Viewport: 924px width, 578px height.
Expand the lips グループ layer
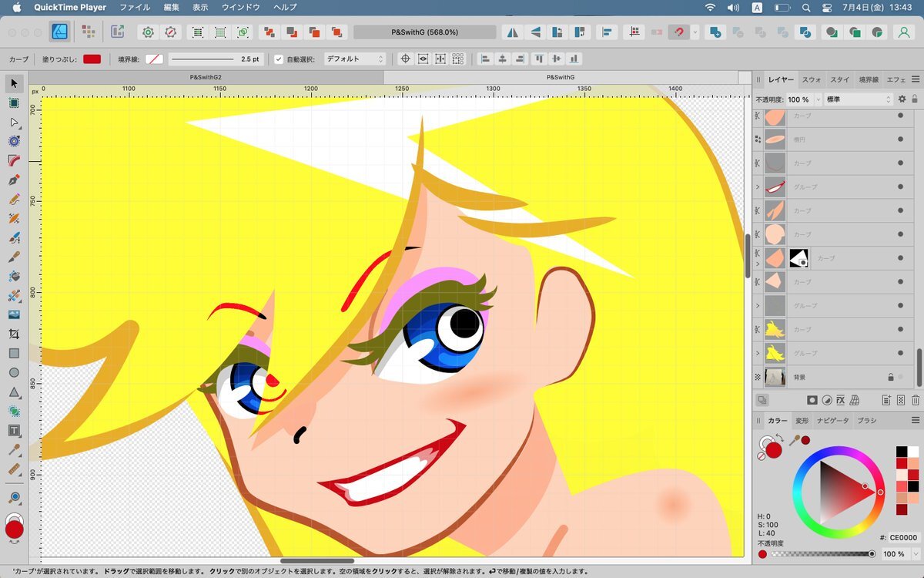tap(758, 187)
